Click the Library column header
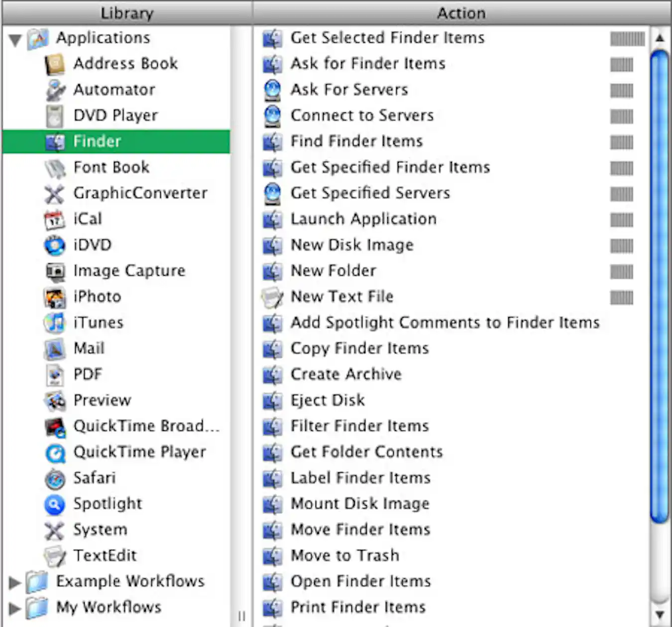 (x=127, y=13)
